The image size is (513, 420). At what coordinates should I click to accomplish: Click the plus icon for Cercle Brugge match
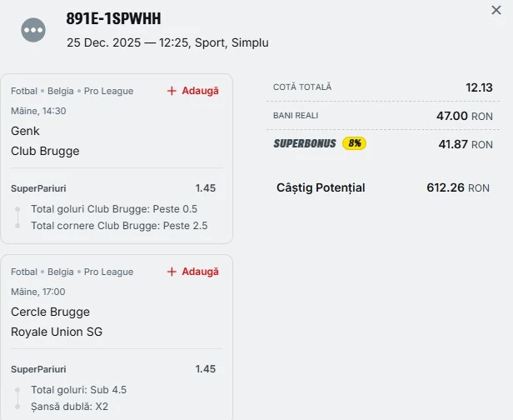[172, 272]
